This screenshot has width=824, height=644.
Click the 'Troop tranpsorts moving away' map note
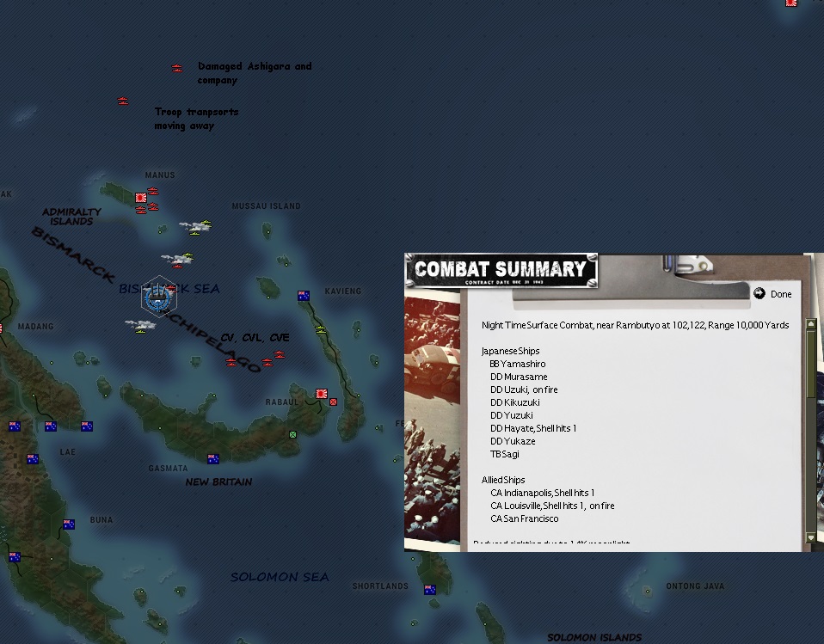pyautogui.click(x=197, y=119)
